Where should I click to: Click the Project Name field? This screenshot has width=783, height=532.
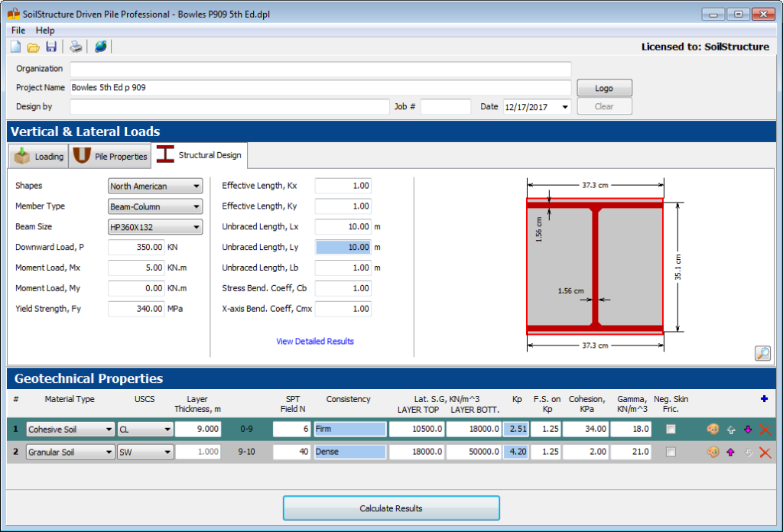320,88
